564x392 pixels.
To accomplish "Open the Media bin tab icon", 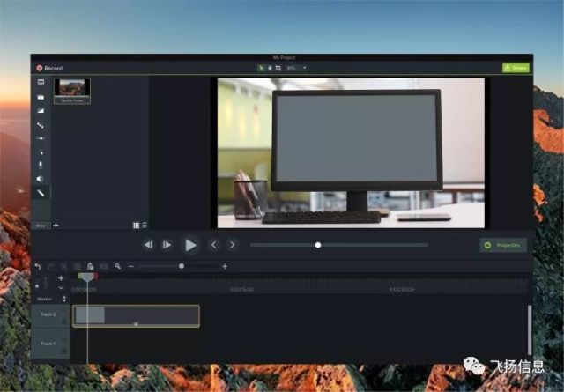I will point(41,82).
